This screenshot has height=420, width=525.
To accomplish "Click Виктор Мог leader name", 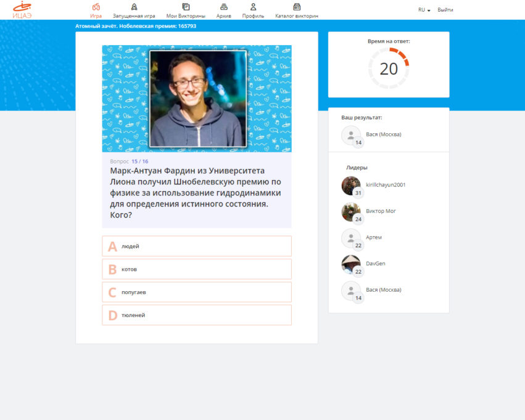I will 381,211.
